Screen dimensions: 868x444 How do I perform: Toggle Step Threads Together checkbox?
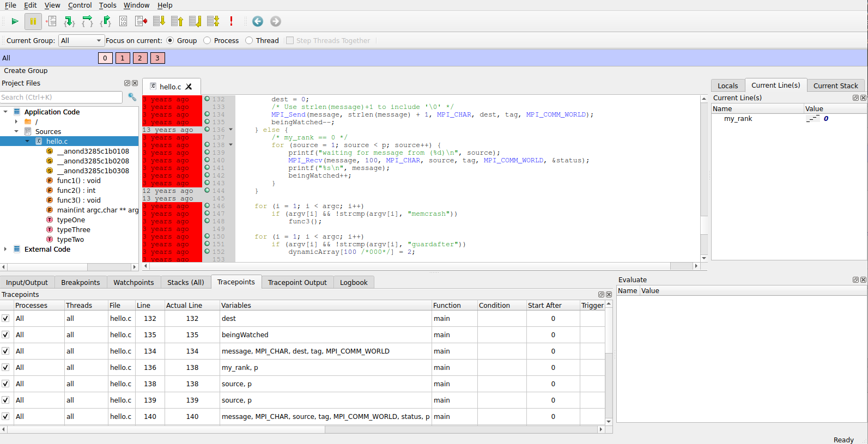(x=290, y=40)
